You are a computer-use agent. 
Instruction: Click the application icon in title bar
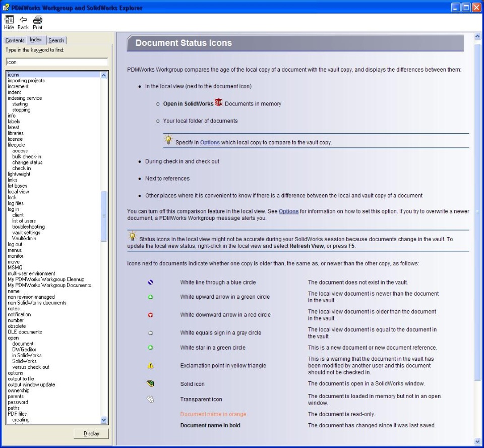(6, 8)
